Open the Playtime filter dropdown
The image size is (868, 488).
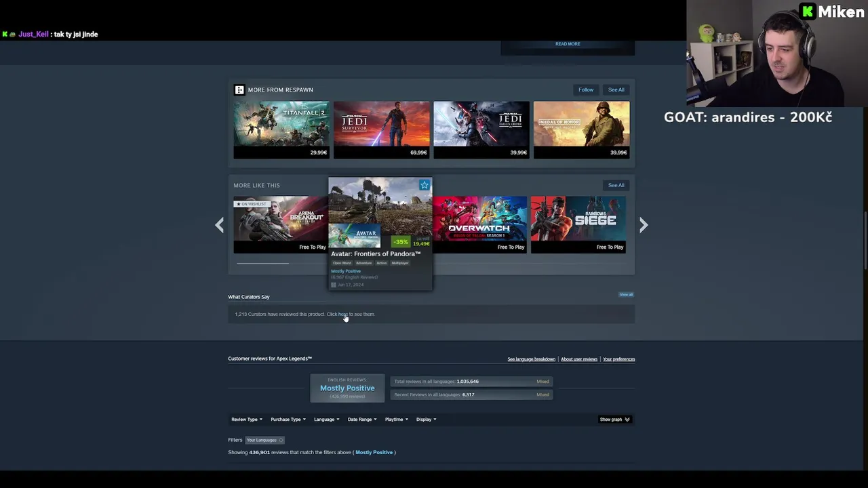coord(396,420)
